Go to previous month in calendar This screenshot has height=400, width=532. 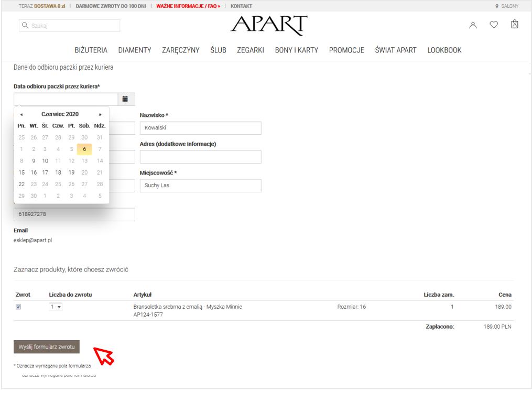[21, 114]
